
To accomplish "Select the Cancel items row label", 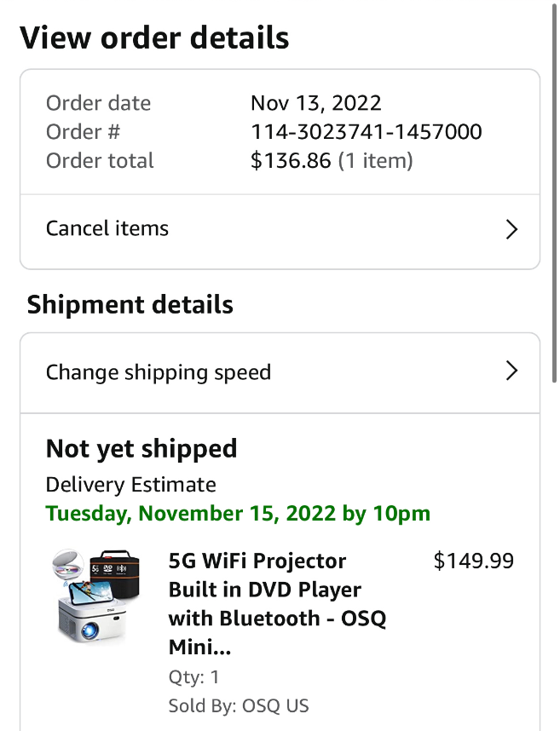I will point(107,228).
